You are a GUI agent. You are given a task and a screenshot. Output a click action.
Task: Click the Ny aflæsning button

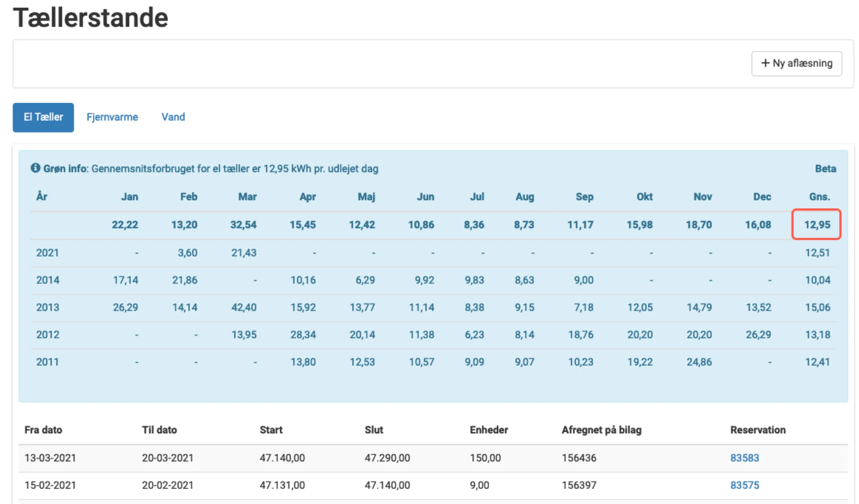pos(796,63)
